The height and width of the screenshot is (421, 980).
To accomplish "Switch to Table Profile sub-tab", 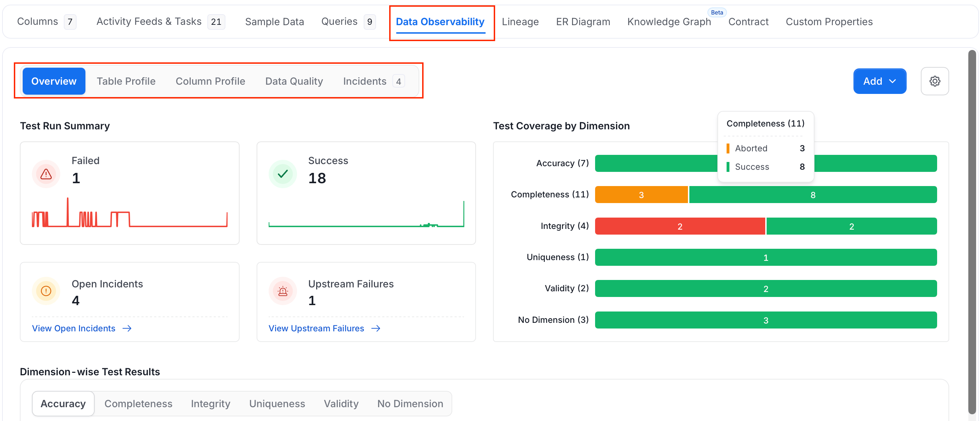I will (x=126, y=81).
